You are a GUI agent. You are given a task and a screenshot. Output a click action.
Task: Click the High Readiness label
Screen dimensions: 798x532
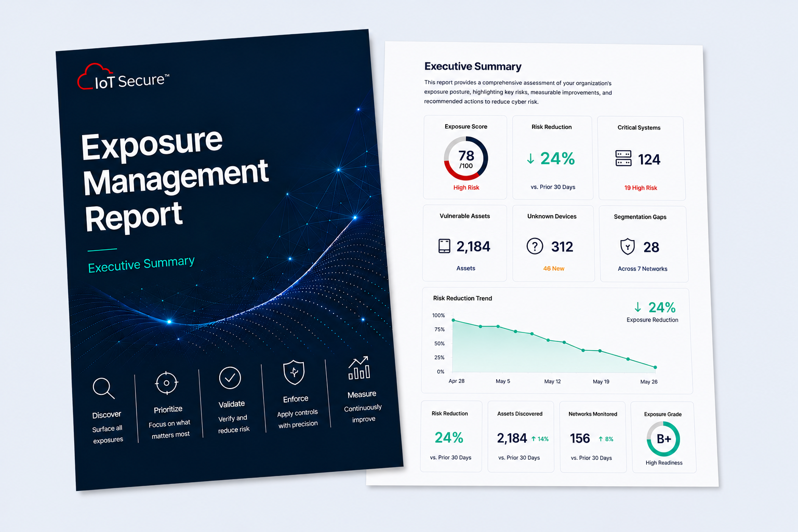664,463
